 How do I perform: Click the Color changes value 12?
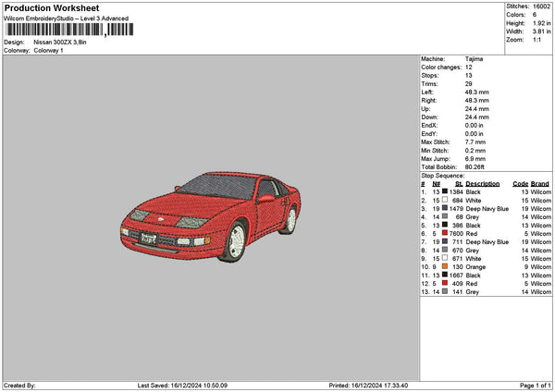pyautogui.click(x=469, y=67)
